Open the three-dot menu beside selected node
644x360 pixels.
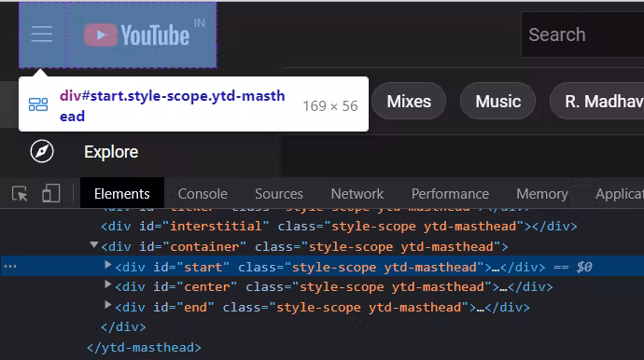coord(10,267)
